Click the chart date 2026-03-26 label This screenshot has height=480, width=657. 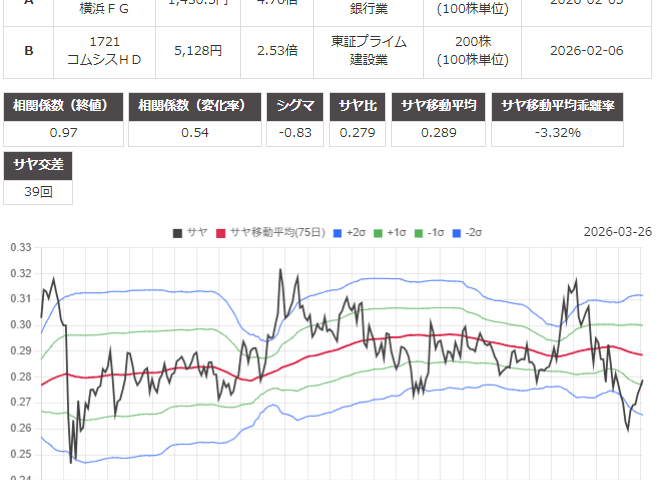617,232
